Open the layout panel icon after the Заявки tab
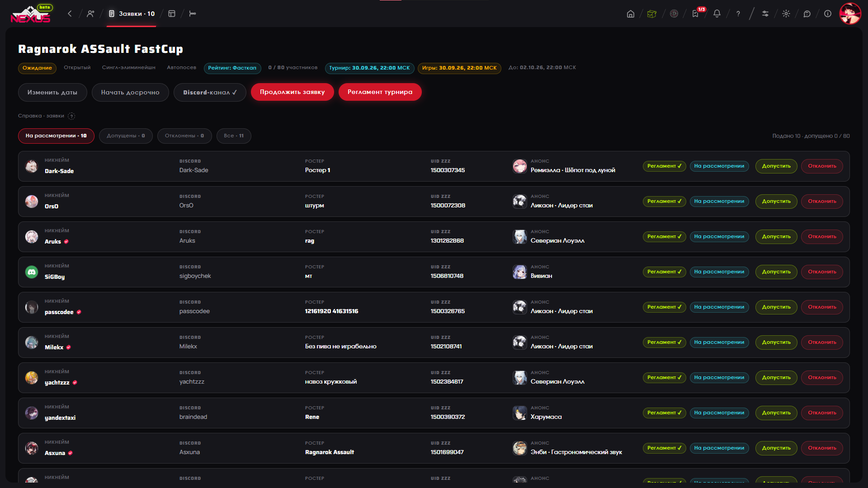This screenshot has width=868, height=488. pyautogui.click(x=172, y=14)
